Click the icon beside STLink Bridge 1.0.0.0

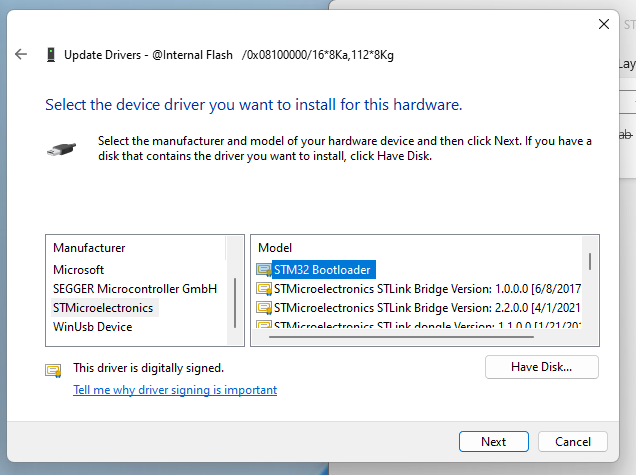[x=264, y=289]
